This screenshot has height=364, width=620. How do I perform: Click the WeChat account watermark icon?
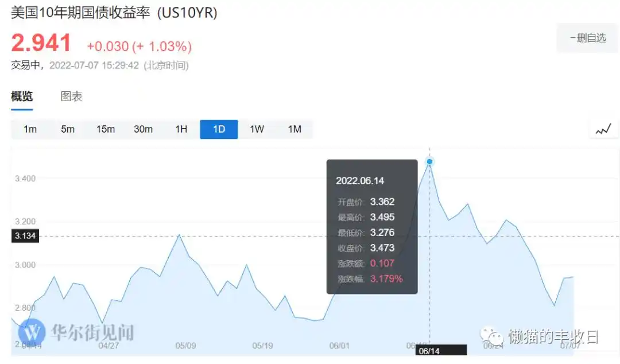[491, 335]
